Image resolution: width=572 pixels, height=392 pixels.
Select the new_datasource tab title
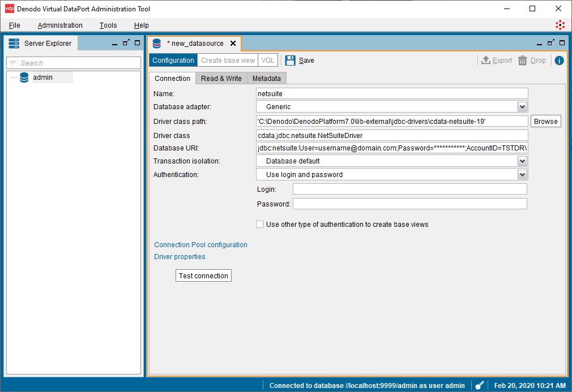coord(195,44)
